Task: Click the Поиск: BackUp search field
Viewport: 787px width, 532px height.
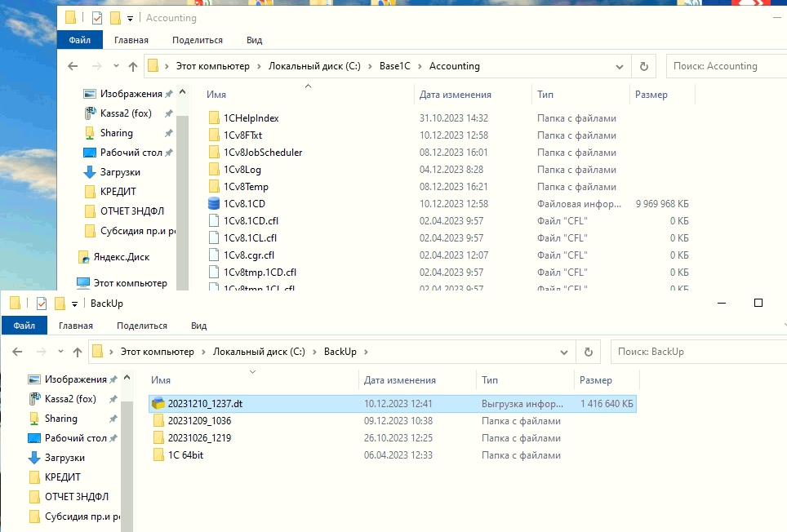Action: click(694, 352)
